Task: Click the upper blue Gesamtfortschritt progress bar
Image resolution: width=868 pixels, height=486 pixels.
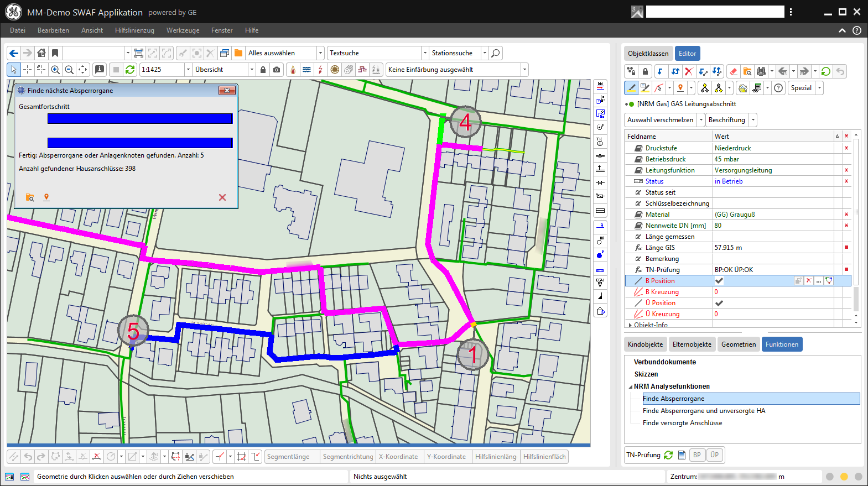Action: [x=140, y=119]
